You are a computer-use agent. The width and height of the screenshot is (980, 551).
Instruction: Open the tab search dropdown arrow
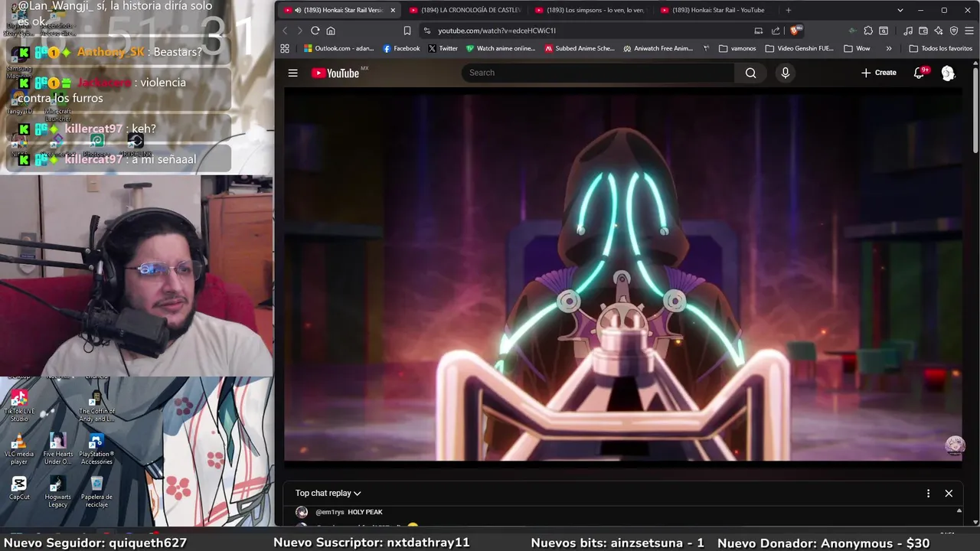click(x=900, y=10)
